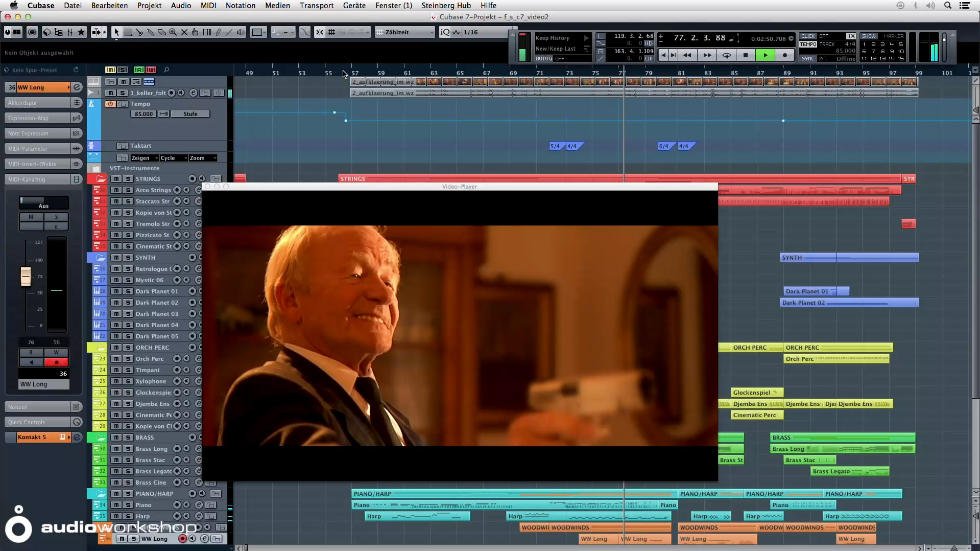Click the Expression-Map inspector section

tap(38, 118)
